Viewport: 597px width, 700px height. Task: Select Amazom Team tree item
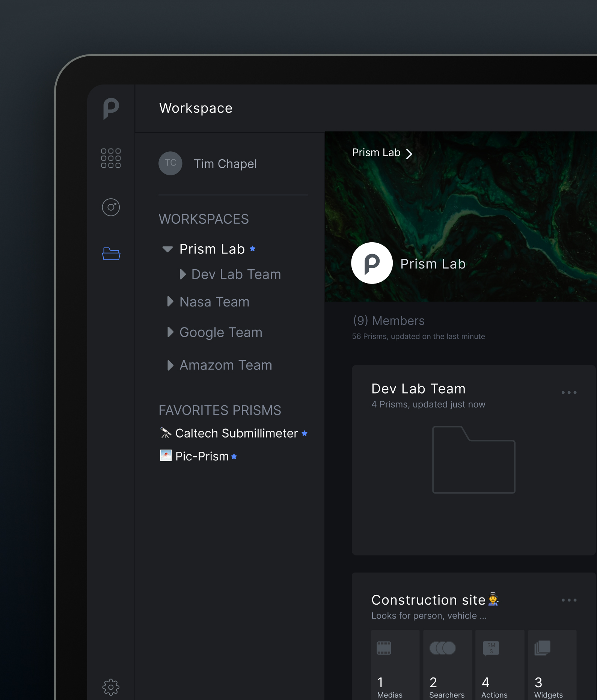point(226,365)
